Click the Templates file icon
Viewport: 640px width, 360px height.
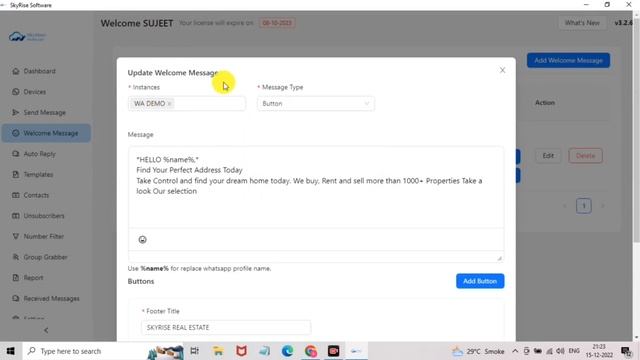(16, 174)
